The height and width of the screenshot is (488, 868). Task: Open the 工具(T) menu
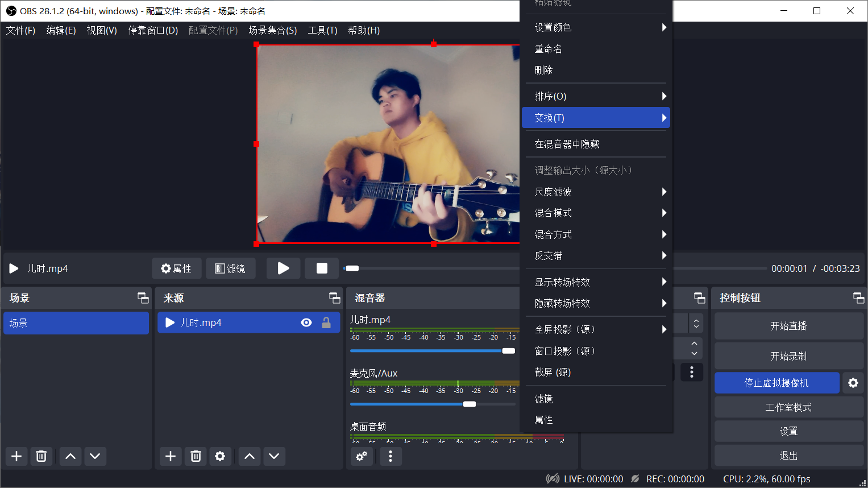[x=322, y=30]
